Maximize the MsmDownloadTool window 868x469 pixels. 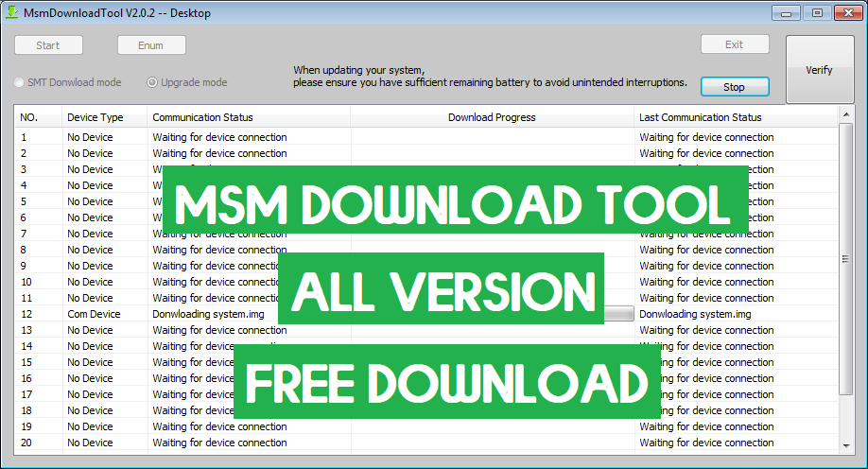817,12
